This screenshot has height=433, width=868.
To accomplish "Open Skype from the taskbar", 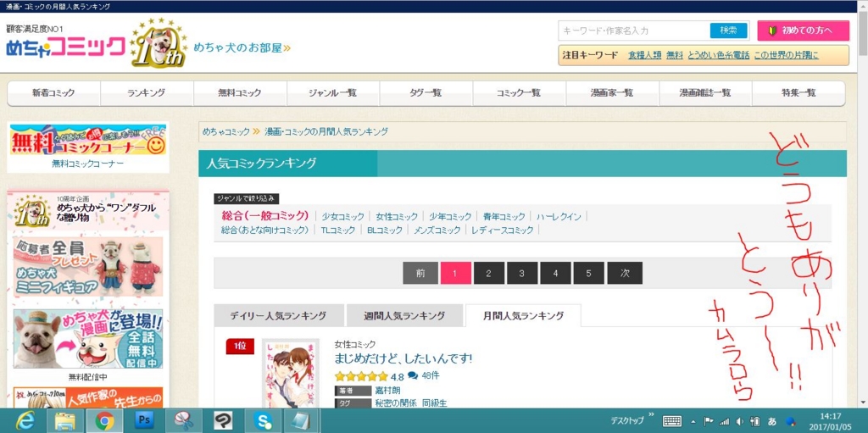I will [263, 422].
